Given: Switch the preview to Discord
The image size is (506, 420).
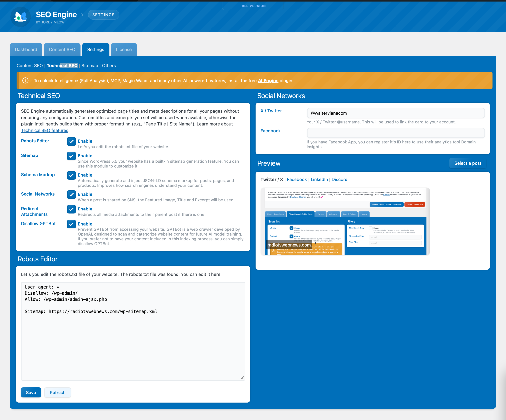Looking at the screenshot, I should (339, 179).
